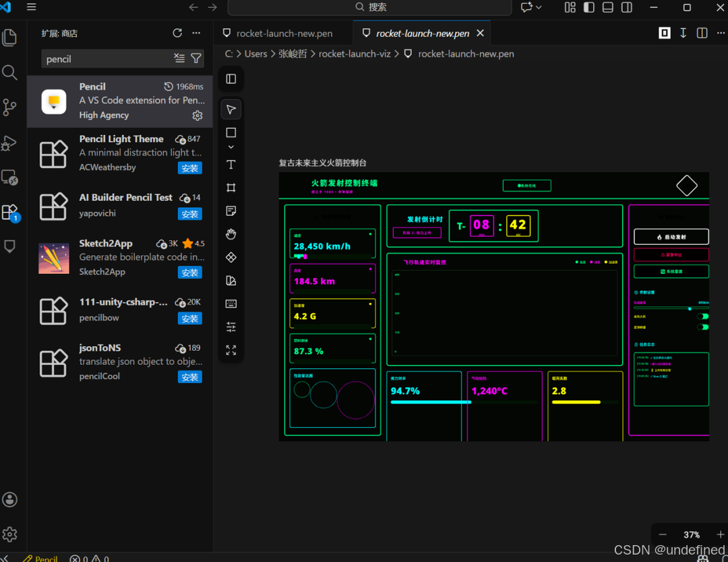Click the diamond logo on the design header
728x562 pixels.
click(x=687, y=186)
